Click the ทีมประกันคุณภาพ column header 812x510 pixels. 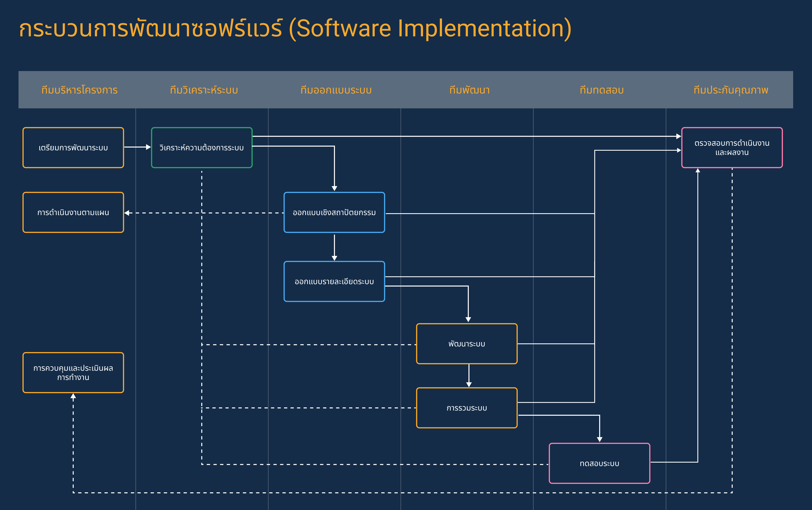click(731, 90)
